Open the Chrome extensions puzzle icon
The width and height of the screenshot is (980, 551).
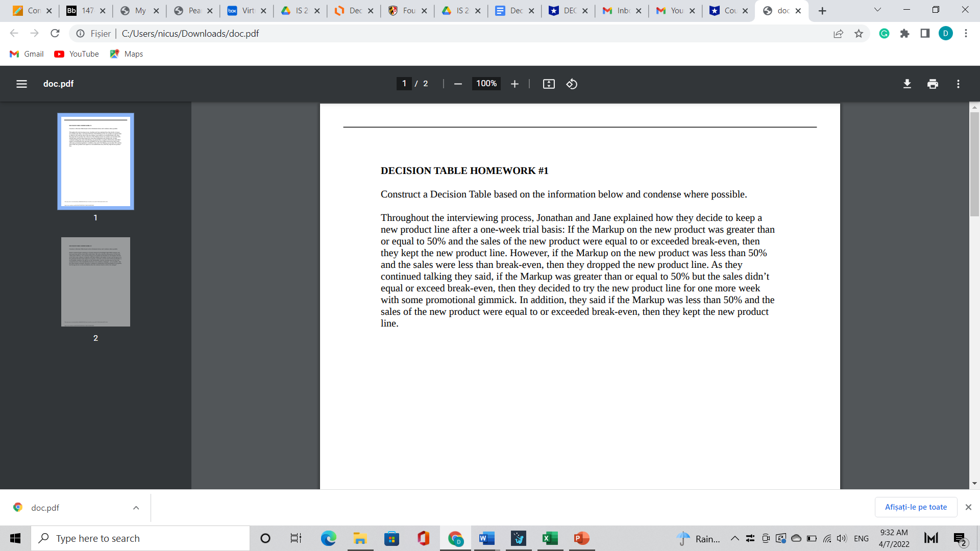904,34
